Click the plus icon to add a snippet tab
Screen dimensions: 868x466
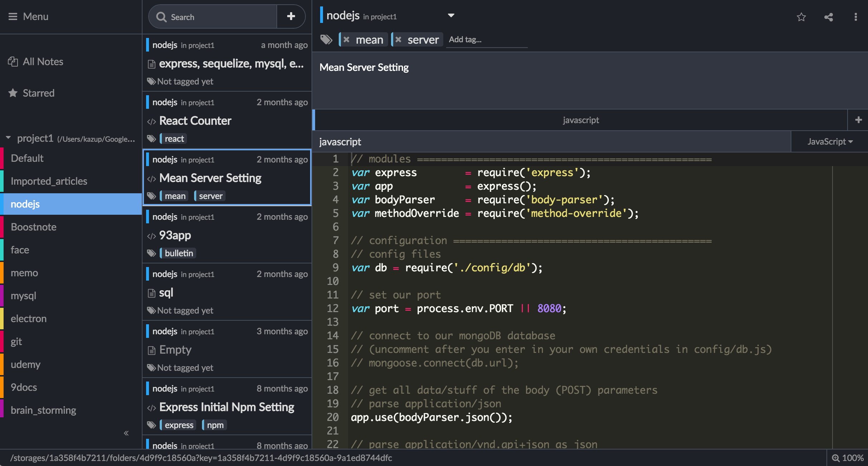858,120
